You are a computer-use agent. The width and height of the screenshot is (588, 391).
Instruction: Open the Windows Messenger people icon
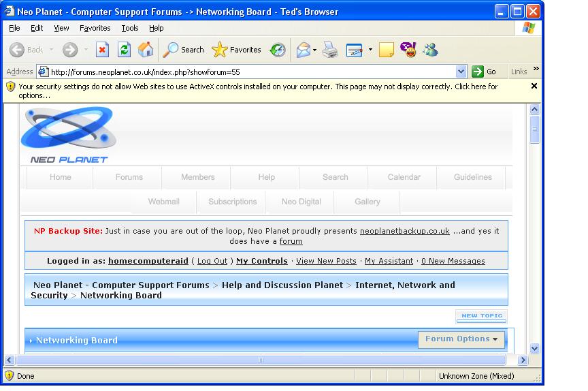(430, 50)
